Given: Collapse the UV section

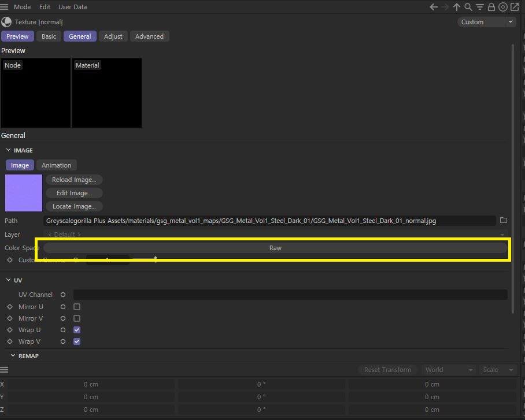Looking at the screenshot, I should (8, 280).
